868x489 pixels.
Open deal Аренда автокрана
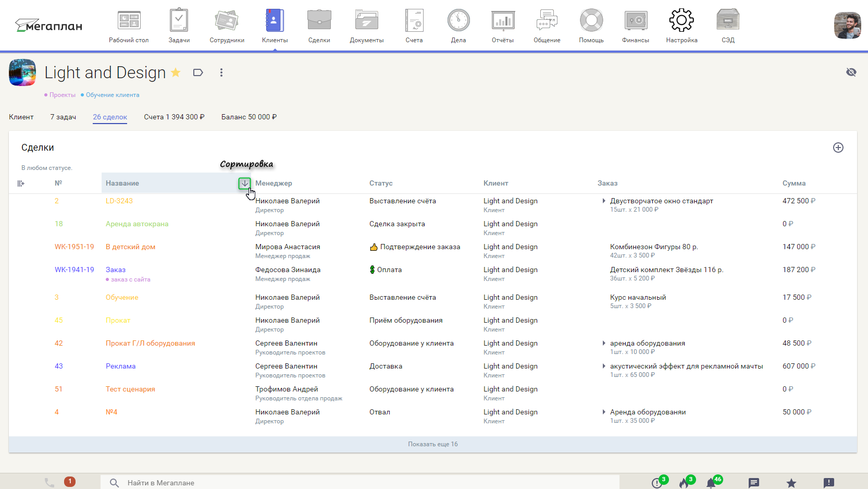137,224
